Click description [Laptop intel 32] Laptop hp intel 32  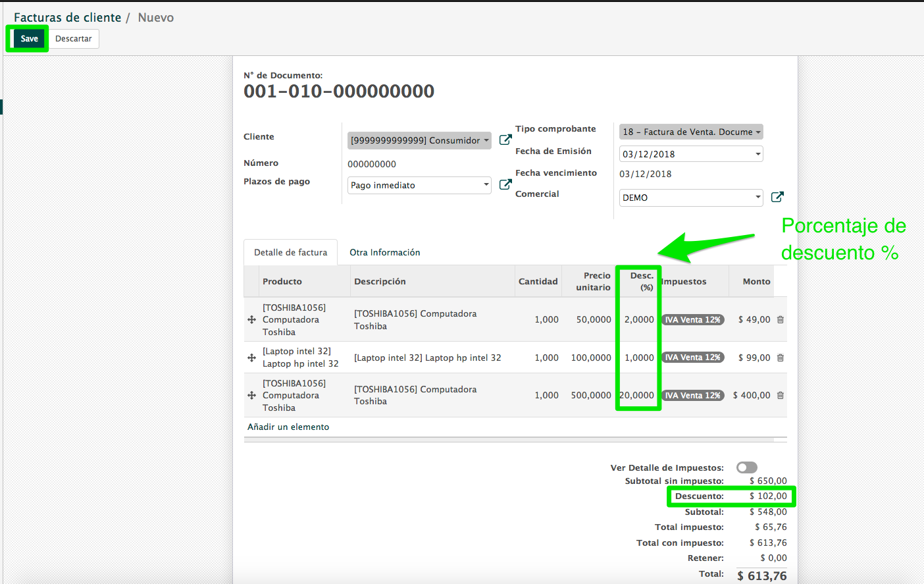click(x=428, y=358)
